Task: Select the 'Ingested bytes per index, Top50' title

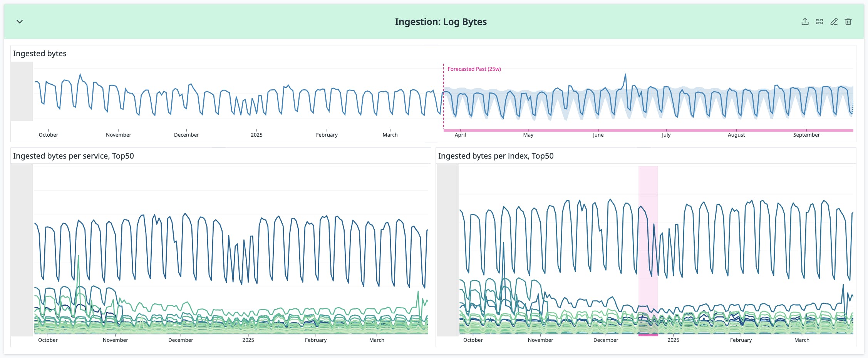Action: 495,156
